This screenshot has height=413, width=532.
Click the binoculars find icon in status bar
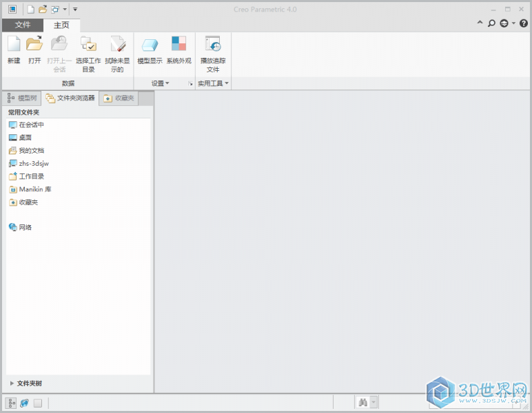click(362, 403)
